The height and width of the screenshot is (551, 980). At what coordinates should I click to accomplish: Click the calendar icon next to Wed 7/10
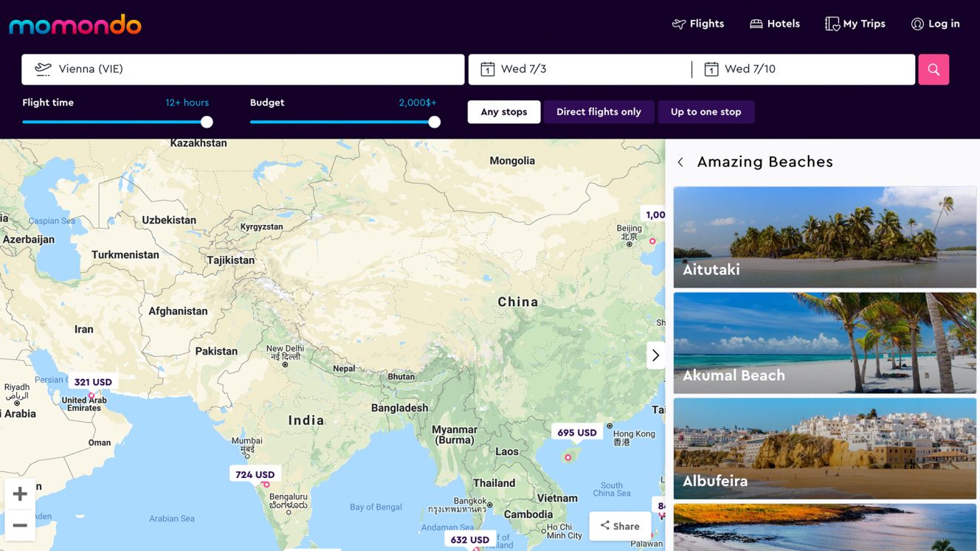pyautogui.click(x=711, y=69)
